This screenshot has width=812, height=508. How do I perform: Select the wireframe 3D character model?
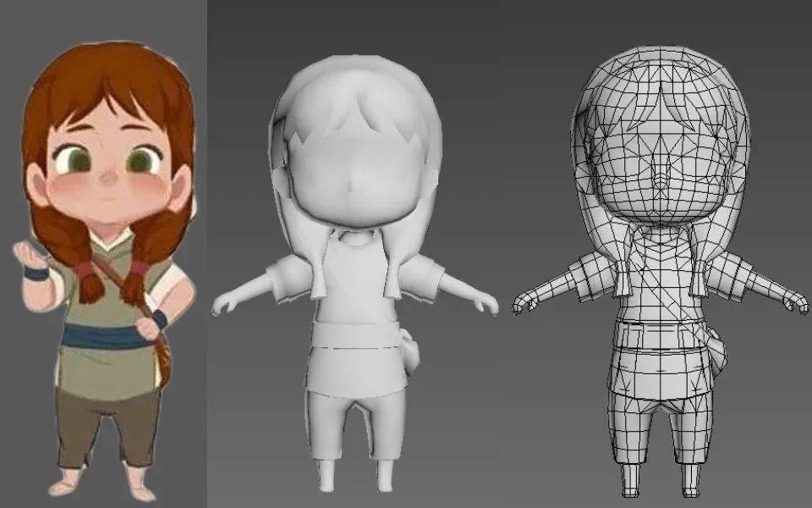click(661, 272)
